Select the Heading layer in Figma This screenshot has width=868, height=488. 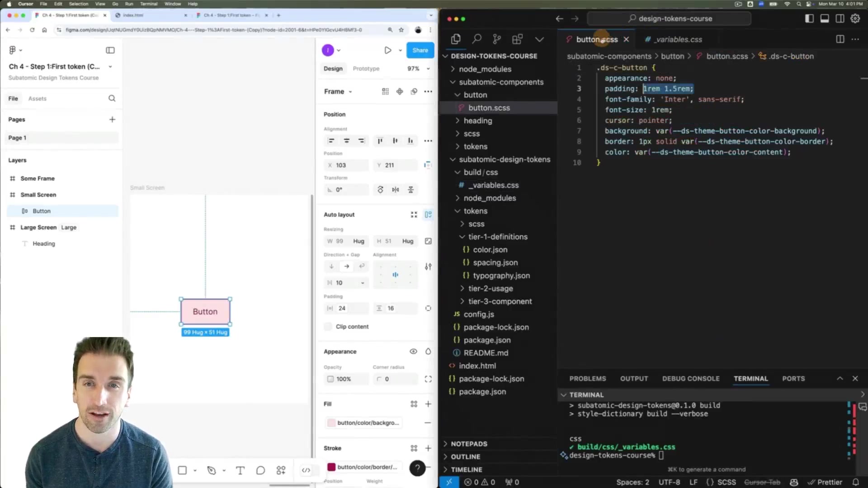tap(44, 244)
